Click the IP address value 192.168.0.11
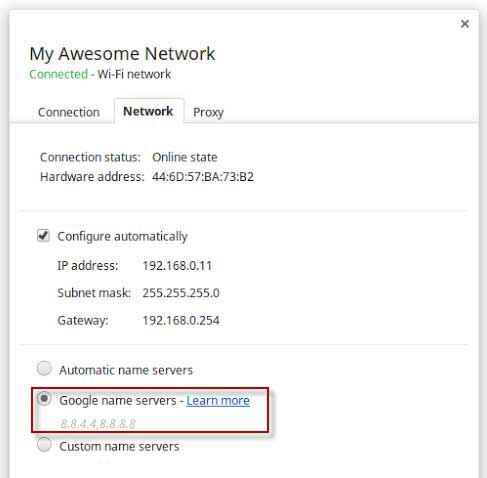Image resolution: width=487 pixels, height=478 pixels. click(177, 266)
